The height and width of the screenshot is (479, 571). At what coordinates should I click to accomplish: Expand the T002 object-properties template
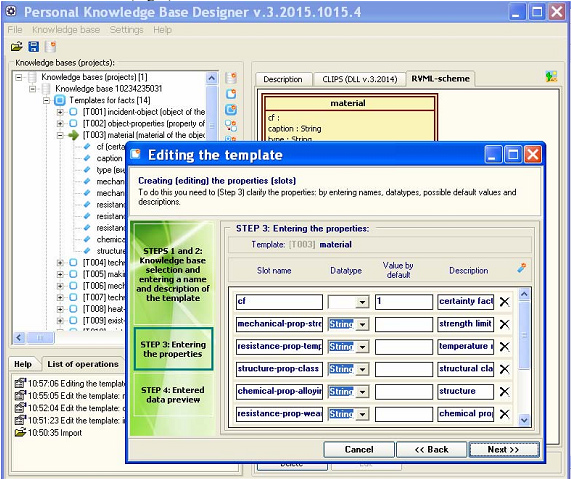[60, 123]
